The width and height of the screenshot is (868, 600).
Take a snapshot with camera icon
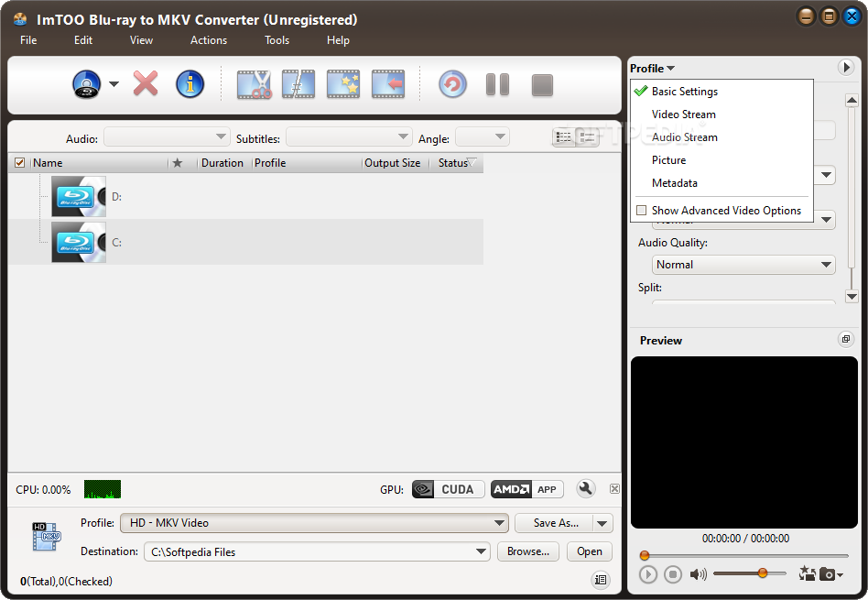[827, 574]
